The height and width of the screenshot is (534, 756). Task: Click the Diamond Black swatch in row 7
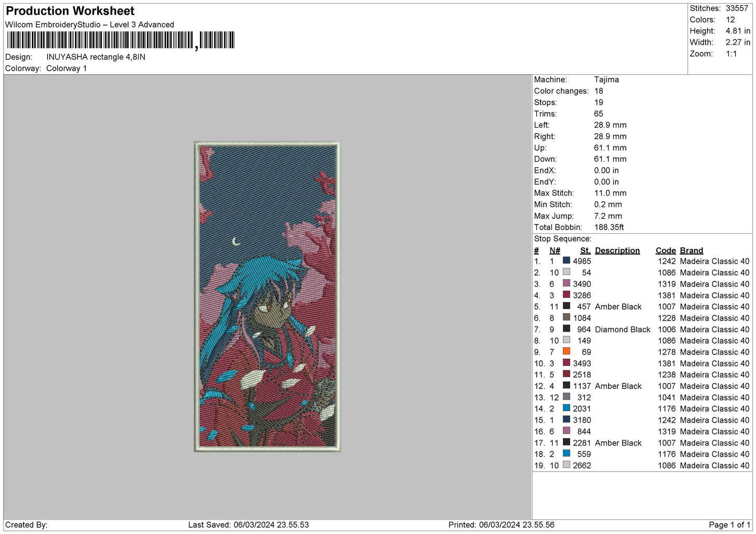click(x=566, y=328)
